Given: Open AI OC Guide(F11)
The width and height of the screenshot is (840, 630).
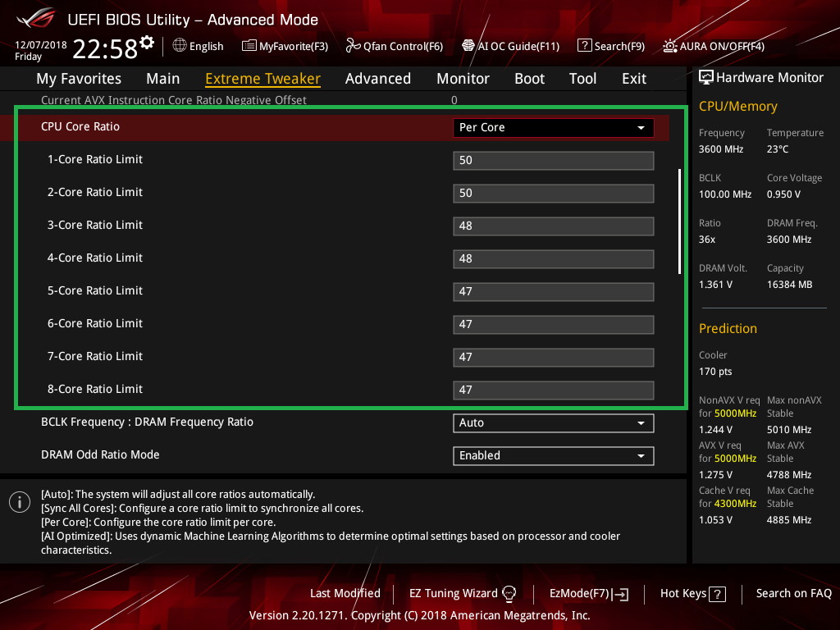Looking at the screenshot, I should 510,46.
